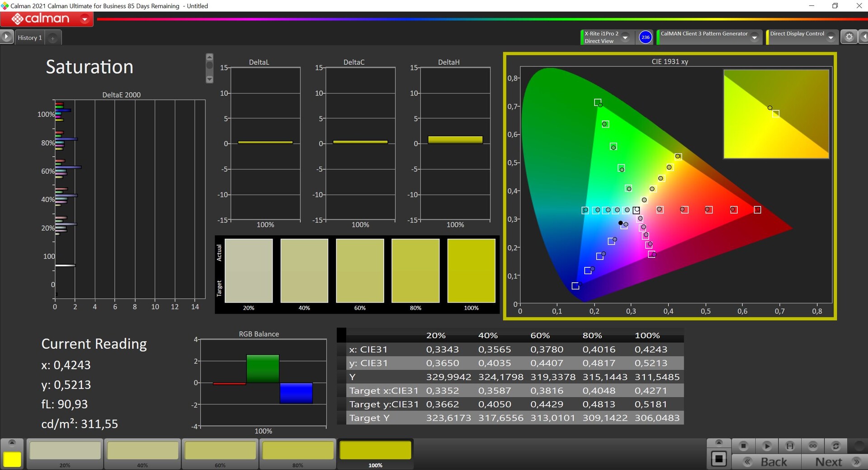
Task: Click the blue 236 meter status circle
Action: [x=645, y=37]
